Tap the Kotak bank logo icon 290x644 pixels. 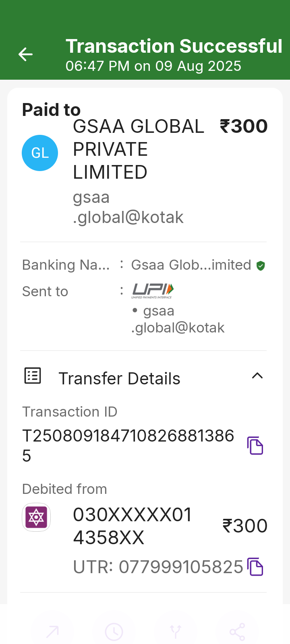tap(36, 517)
